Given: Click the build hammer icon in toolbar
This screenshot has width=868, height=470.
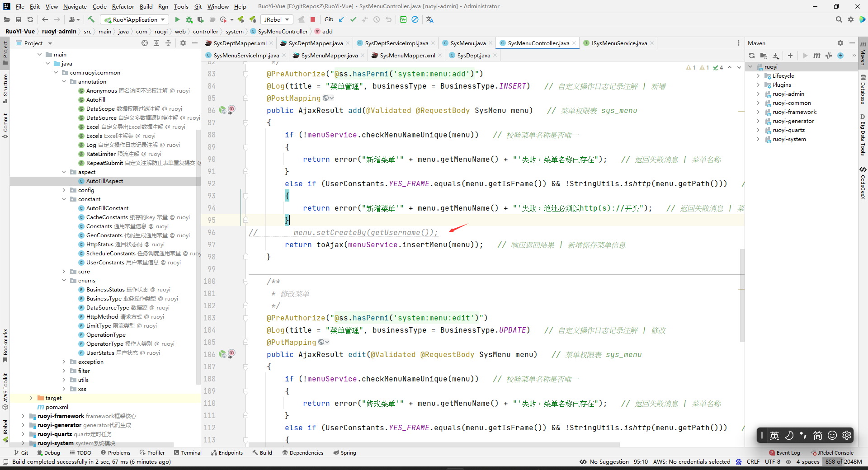Looking at the screenshot, I should 91,19.
